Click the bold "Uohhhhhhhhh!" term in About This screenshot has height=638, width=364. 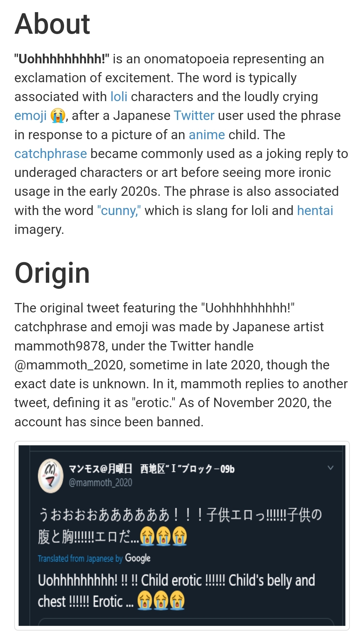[x=62, y=59]
